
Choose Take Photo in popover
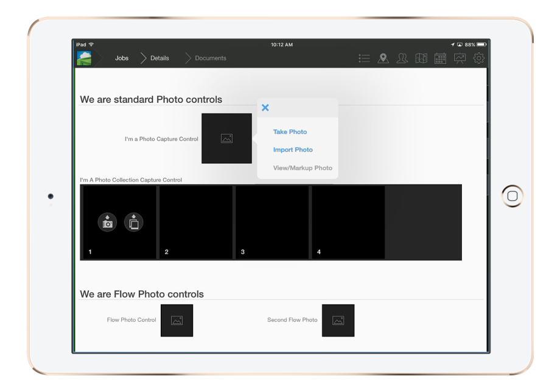[290, 131]
